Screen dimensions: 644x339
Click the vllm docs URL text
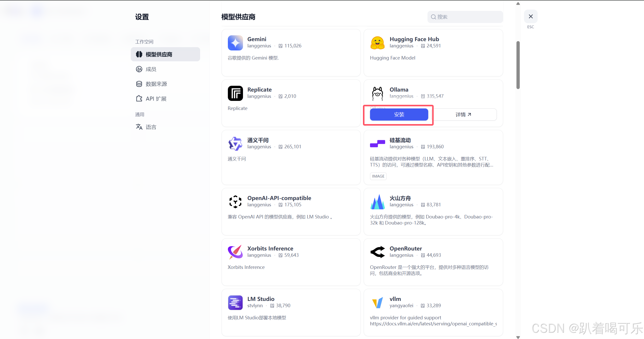(433, 324)
